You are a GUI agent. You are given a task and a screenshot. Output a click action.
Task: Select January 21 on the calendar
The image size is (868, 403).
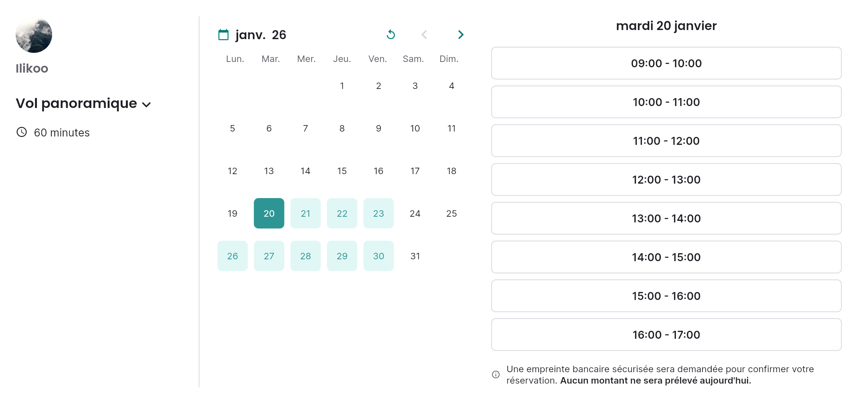tap(305, 213)
